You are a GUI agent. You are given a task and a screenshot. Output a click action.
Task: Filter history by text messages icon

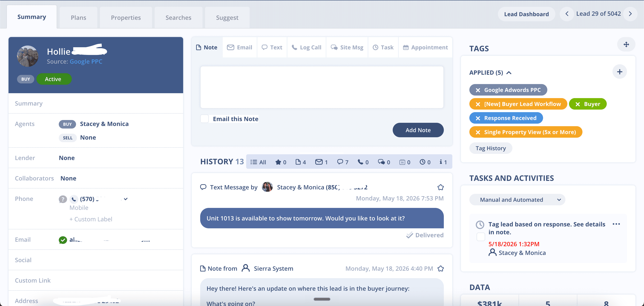342,162
